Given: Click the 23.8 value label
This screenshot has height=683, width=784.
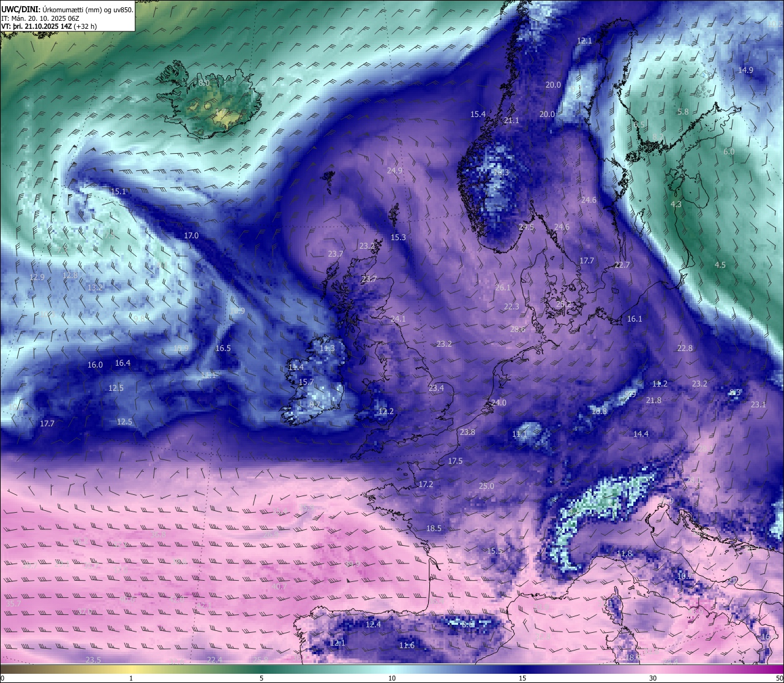Looking at the screenshot, I should click(467, 432).
